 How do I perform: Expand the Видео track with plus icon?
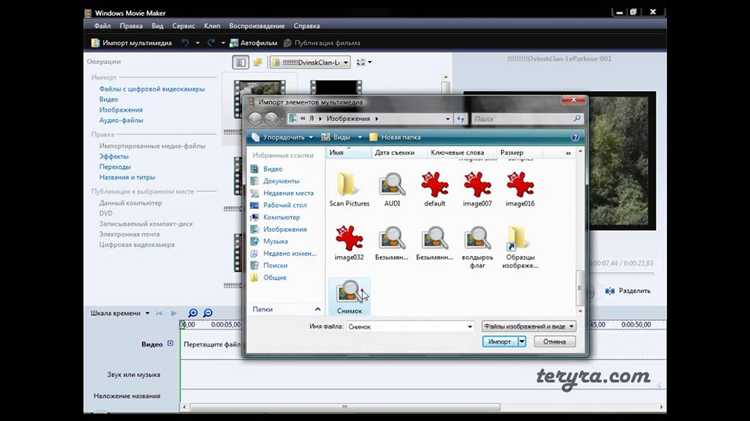click(170, 344)
